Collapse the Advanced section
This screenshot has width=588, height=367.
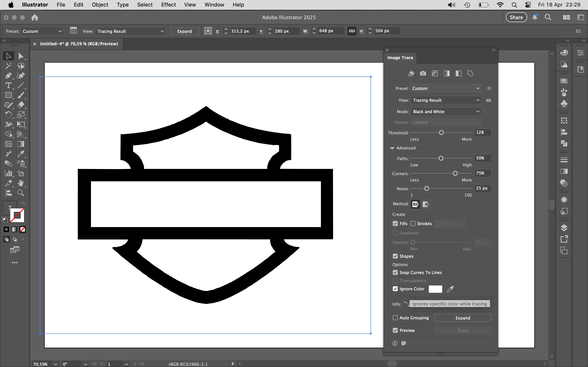point(392,148)
